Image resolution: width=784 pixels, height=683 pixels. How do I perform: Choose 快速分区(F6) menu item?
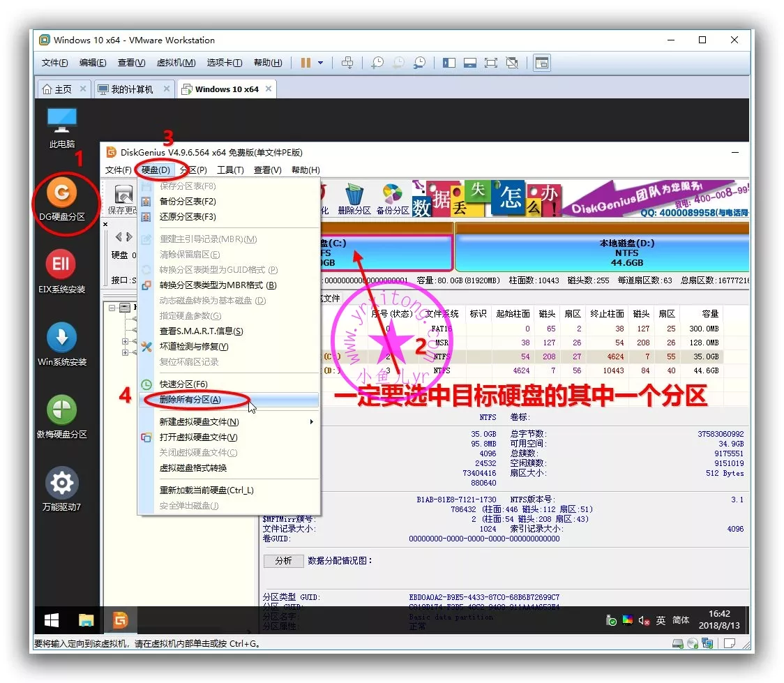coord(229,384)
